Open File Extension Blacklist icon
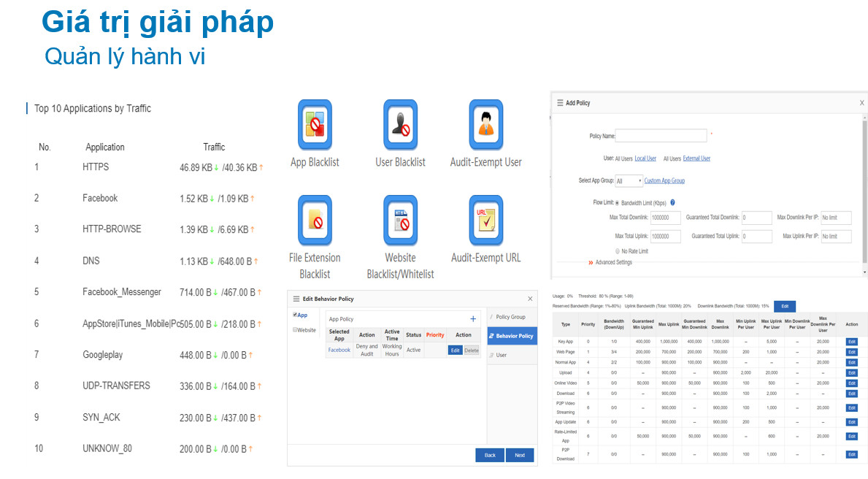Viewport: 868px width, 479px height. pyautogui.click(x=315, y=221)
